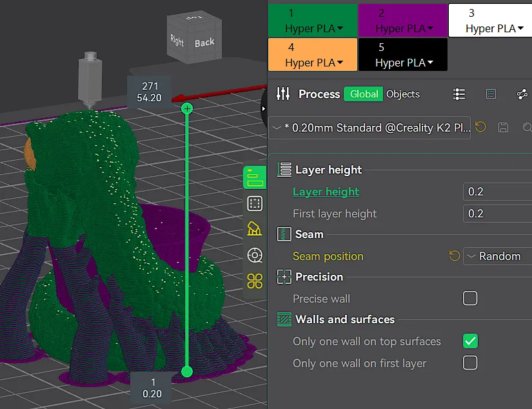Click the Layer height section icon

pos(284,170)
